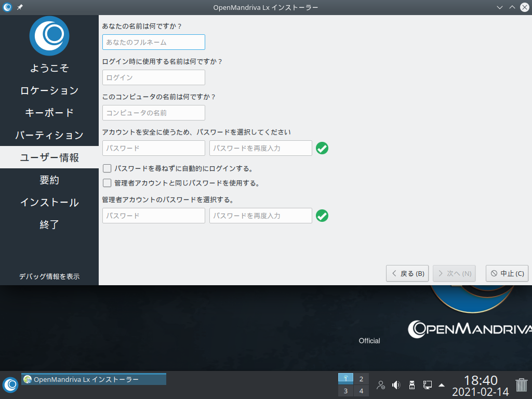Enable auto-login without password checkbox
532x399 pixels.
pyautogui.click(x=107, y=168)
